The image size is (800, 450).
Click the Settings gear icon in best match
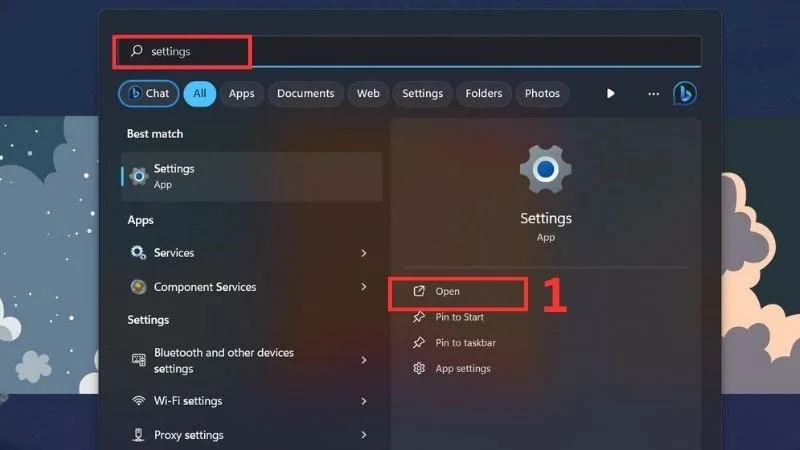pyautogui.click(x=138, y=177)
